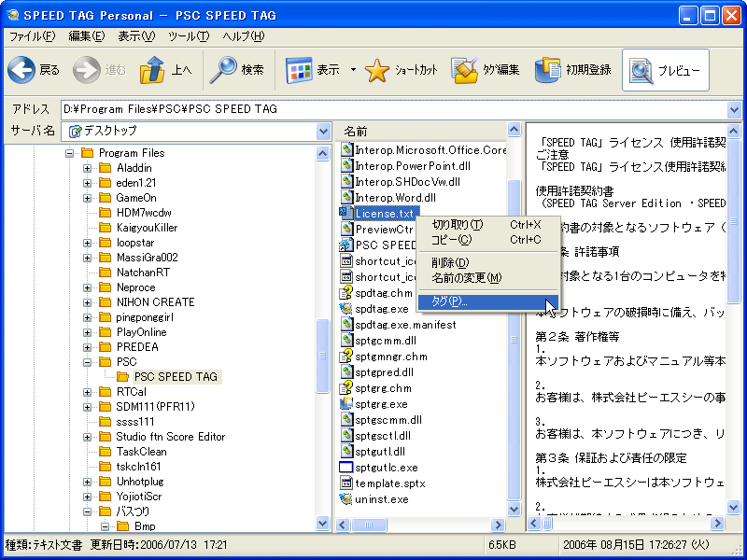Click the sptgrg.exe application icon
The height and width of the screenshot is (560, 747).
[345, 404]
